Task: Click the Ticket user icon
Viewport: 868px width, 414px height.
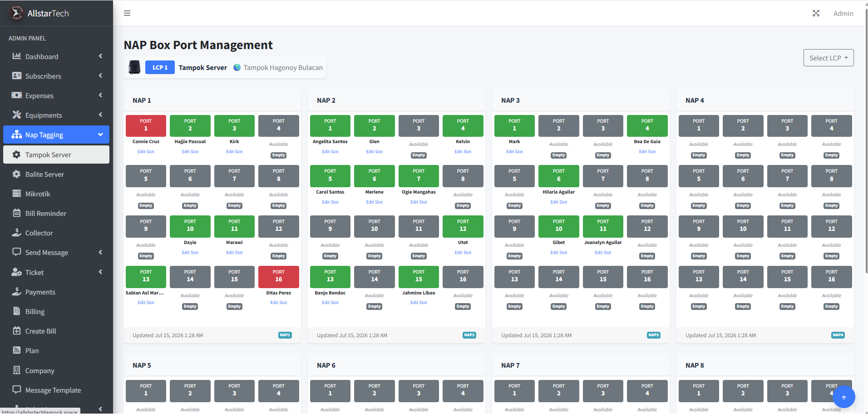Action: (x=17, y=272)
